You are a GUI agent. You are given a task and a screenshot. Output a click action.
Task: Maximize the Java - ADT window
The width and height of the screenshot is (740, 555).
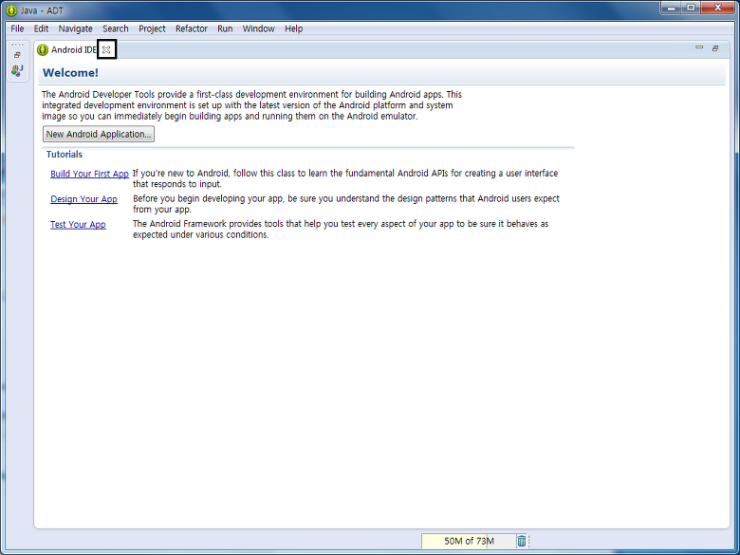click(x=690, y=8)
